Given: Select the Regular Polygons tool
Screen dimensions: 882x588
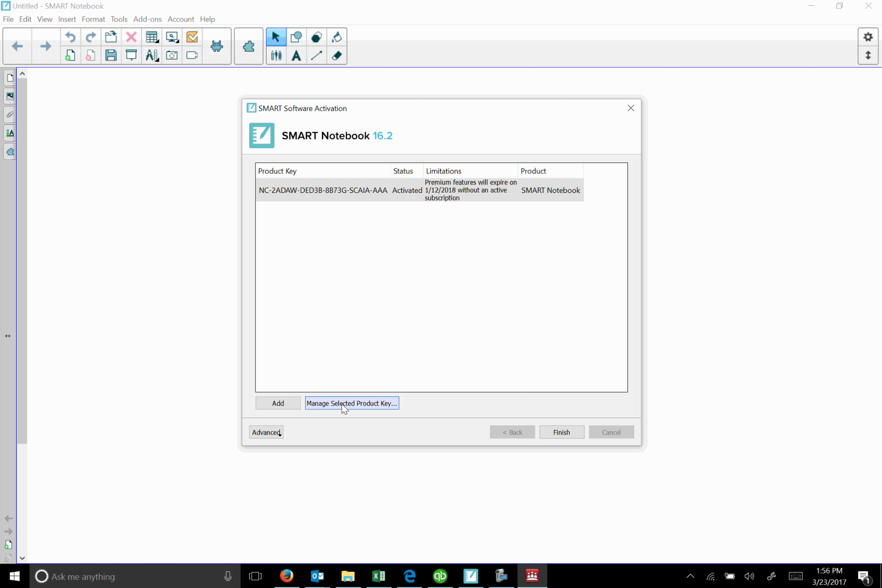Looking at the screenshot, I should pos(316,37).
